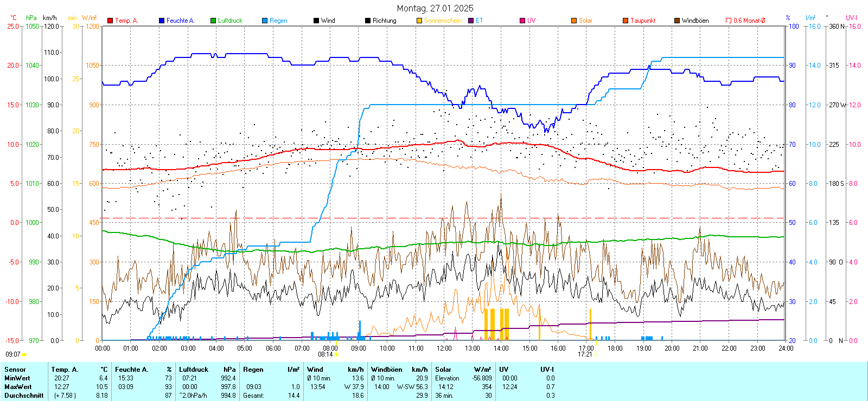Click the orange Solar legend square
Viewport: 868px width, 401px height.
point(574,21)
